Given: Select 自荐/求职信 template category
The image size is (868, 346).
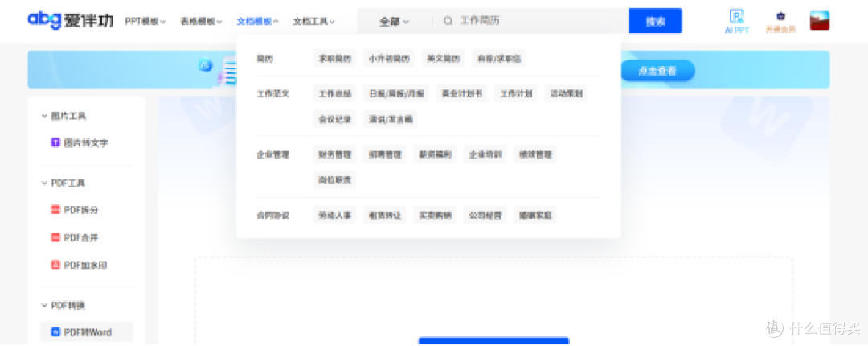Looking at the screenshot, I should (499, 58).
